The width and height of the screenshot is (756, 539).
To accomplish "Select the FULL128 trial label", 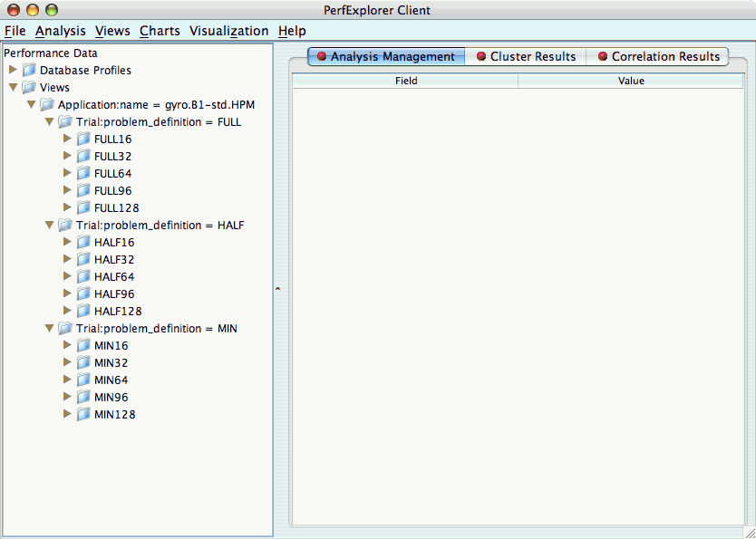I will pos(116,208).
